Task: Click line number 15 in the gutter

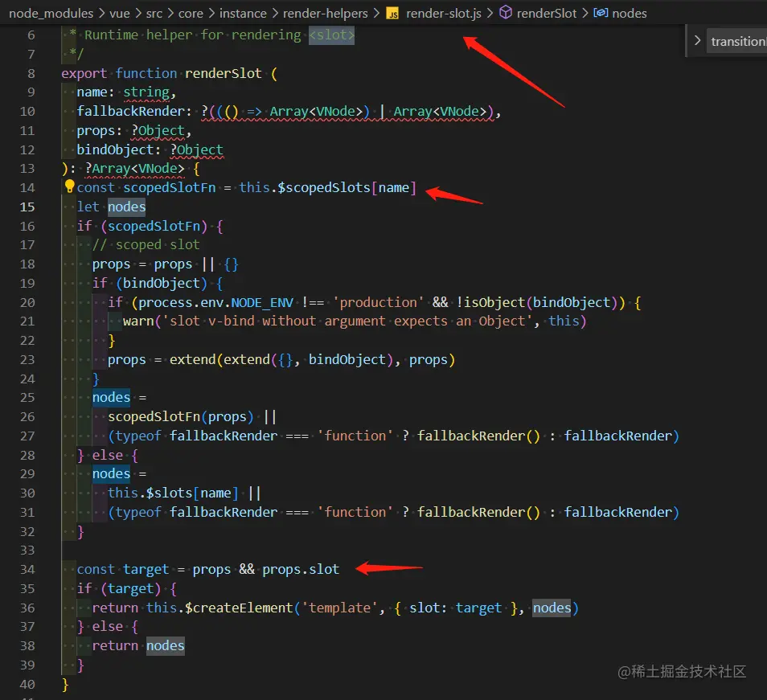Action: click(x=27, y=207)
